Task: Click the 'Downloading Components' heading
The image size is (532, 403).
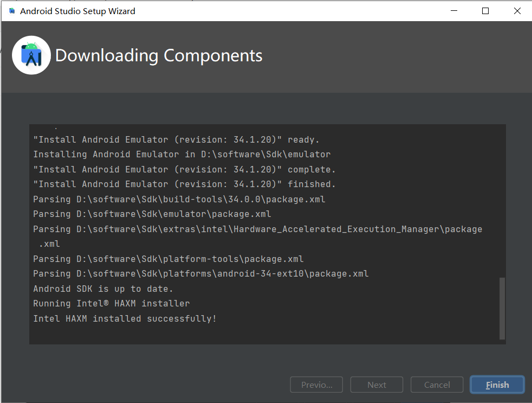Action: (x=159, y=56)
